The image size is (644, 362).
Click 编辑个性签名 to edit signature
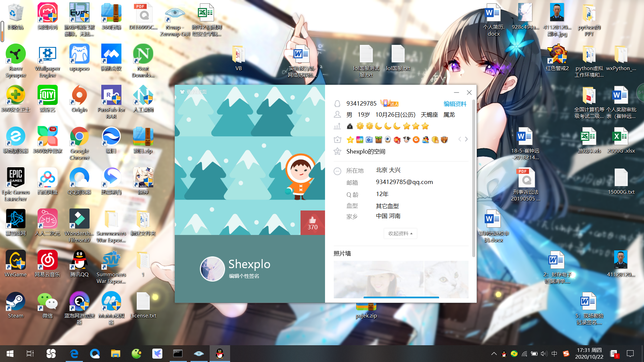click(244, 276)
